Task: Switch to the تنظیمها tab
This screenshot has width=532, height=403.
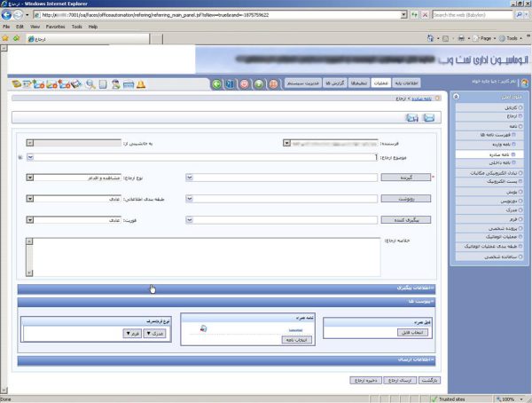Action: tap(358, 83)
